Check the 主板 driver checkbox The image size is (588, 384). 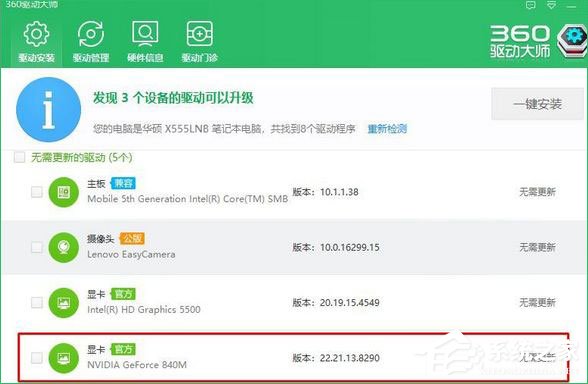point(37,192)
